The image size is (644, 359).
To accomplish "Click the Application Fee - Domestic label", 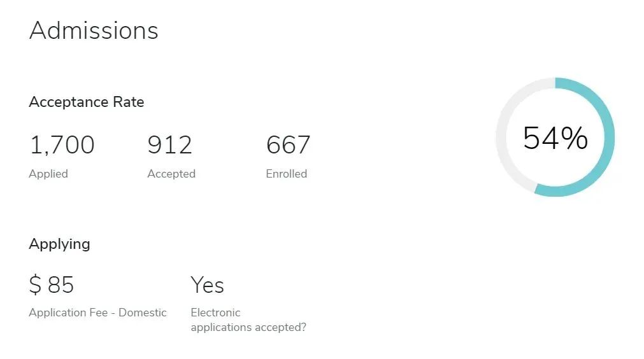I will tap(97, 313).
